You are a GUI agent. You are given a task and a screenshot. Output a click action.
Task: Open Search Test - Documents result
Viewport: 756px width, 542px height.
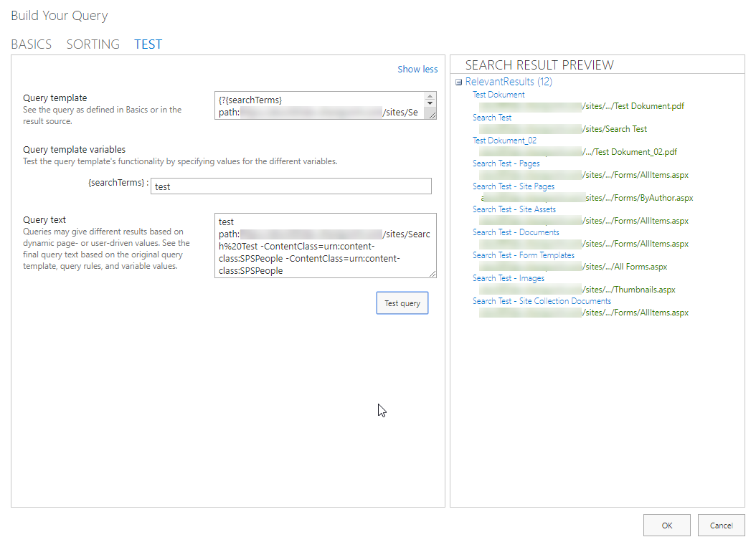coord(516,232)
